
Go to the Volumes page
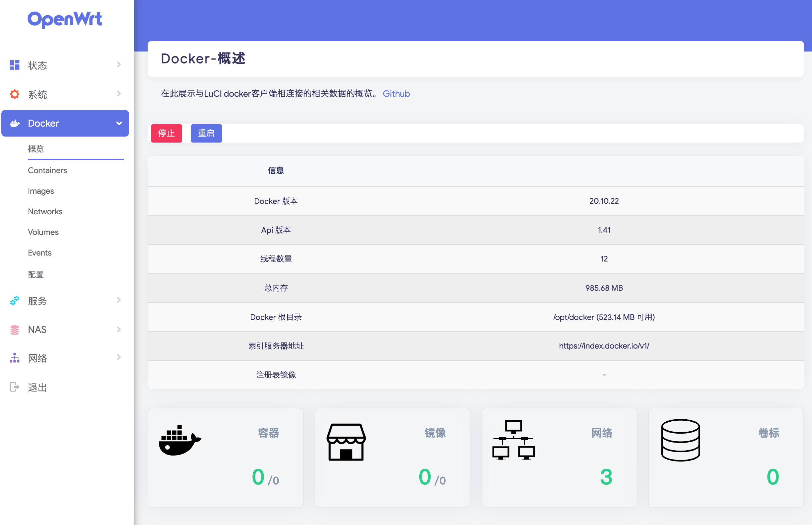[x=43, y=232]
